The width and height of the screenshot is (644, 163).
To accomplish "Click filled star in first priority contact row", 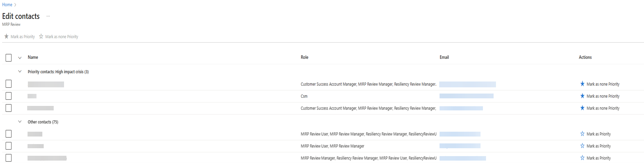I will point(582,84).
